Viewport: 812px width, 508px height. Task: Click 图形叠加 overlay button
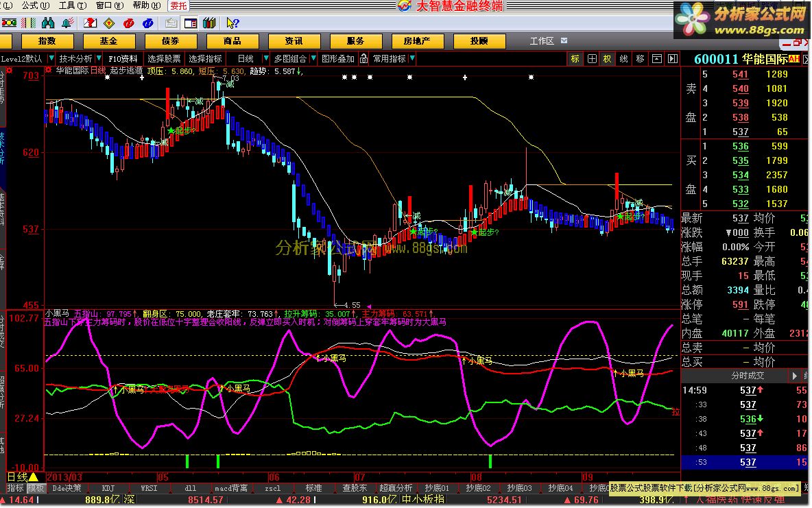tap(338, 58)
